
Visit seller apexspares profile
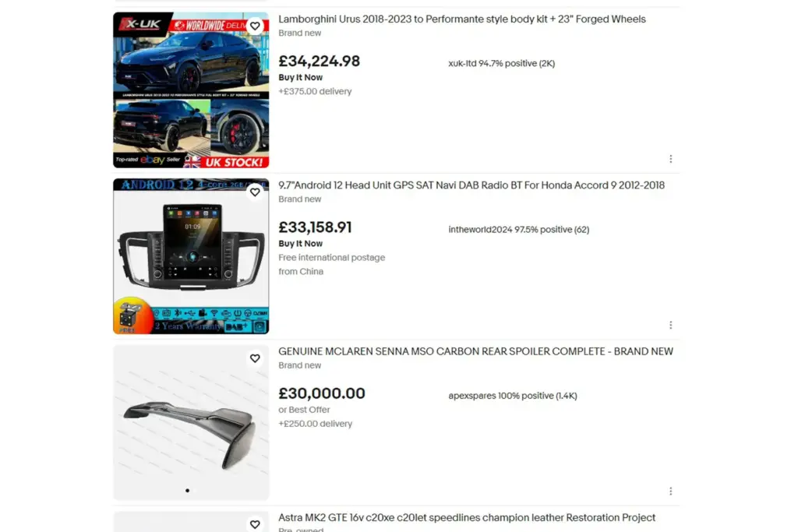pos(513,396)
